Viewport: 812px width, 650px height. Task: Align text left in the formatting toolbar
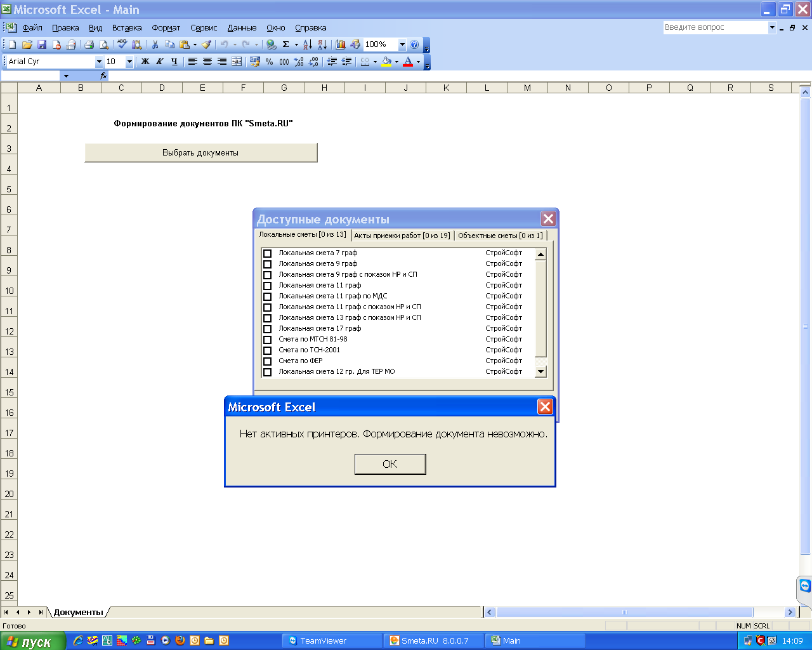click(x=192, y=62)
